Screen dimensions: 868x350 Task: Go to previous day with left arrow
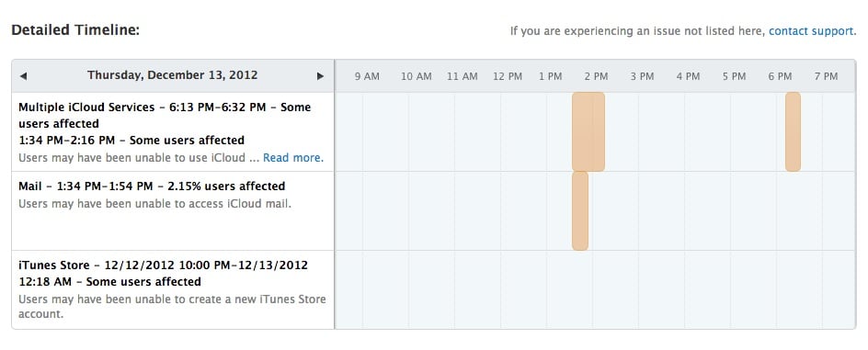click(x=23, y=76)
